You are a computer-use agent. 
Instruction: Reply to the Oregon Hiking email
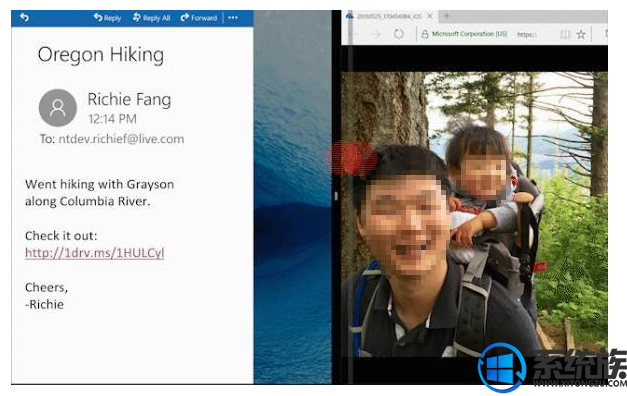[x=107, y=18]
